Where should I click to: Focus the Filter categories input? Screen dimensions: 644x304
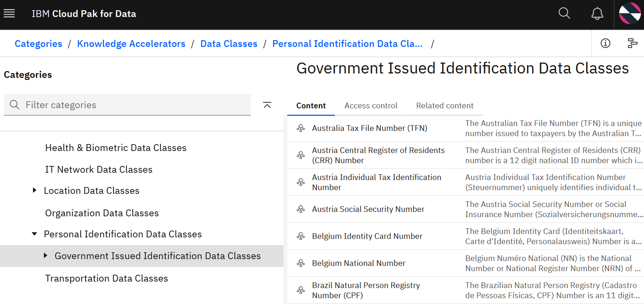(127, 105)
